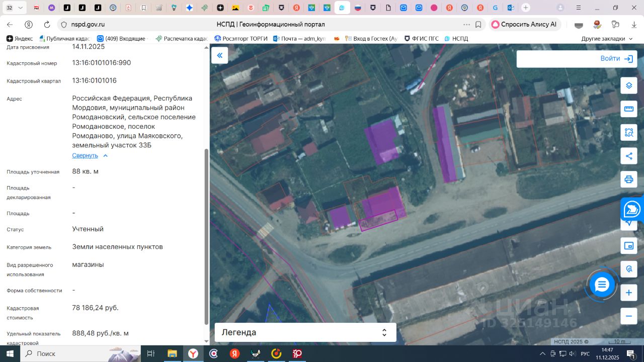Expand the Легенда legend panel
644x362 pixels.
point(305,332)
